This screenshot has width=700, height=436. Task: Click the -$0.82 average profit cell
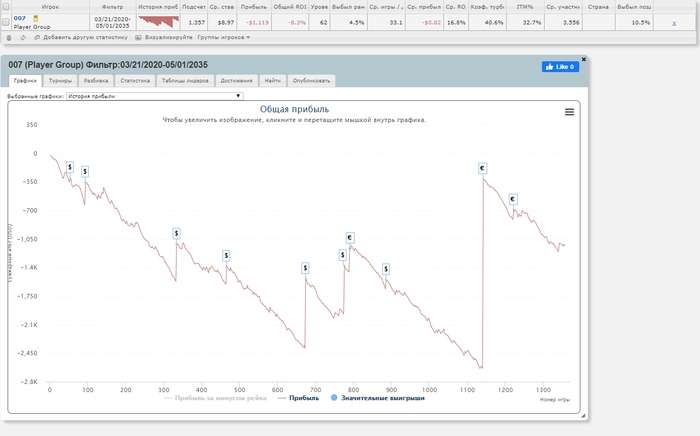(x=424, y=22)
